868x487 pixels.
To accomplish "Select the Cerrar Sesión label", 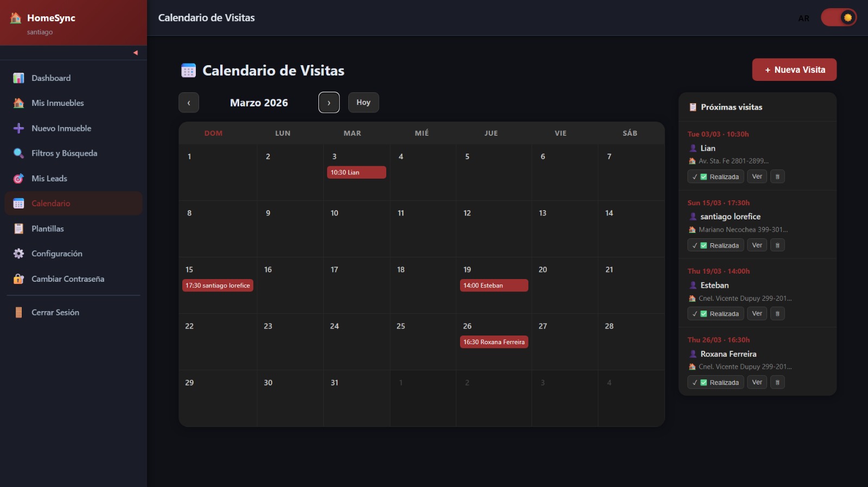I will click(55, 312).
